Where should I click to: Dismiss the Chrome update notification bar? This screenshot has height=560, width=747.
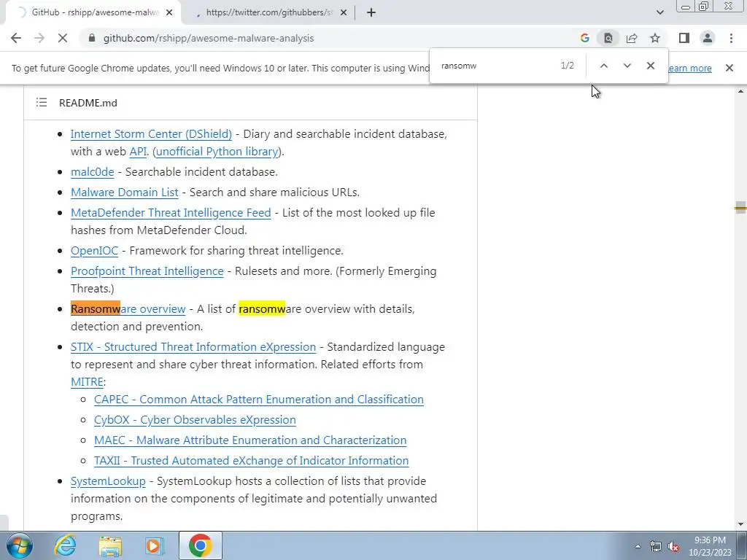click(729, 68)
